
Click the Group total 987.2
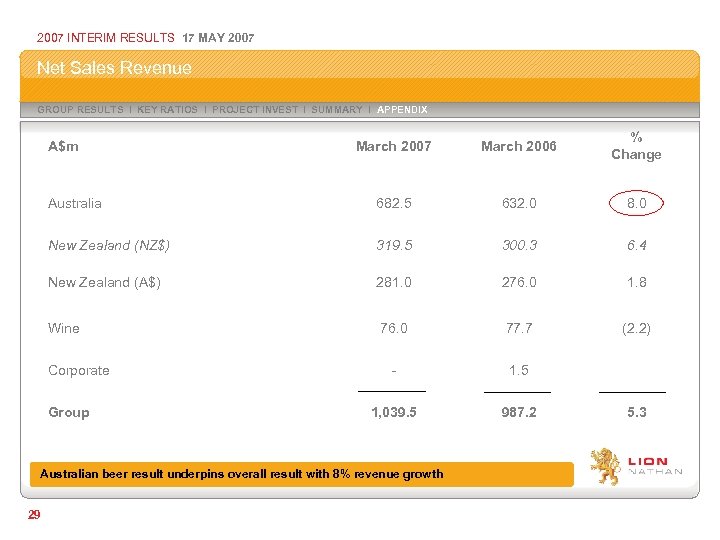point(519,412)
